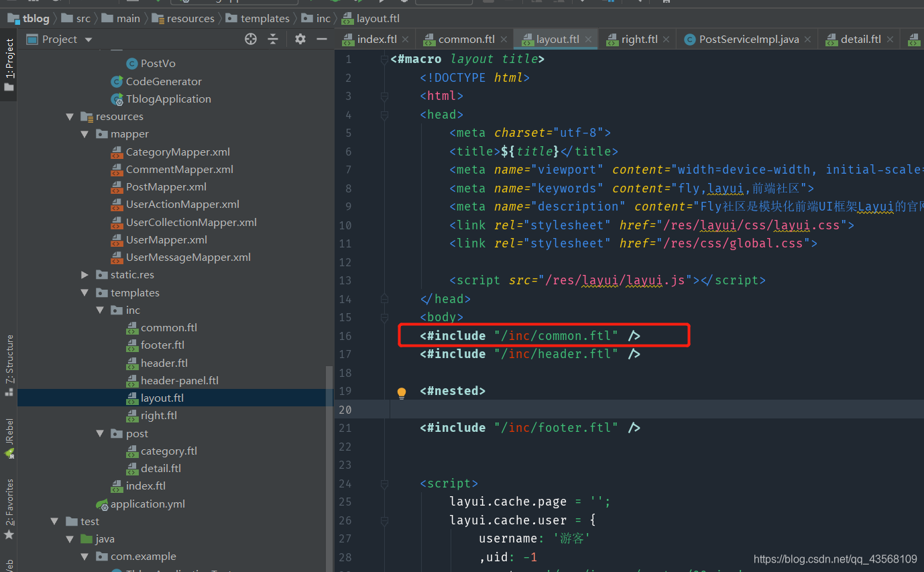The height and width of the screenshot is (572, 924).
Task: Click the resources folder icon in the tree
Action: [x=86, y=117]
